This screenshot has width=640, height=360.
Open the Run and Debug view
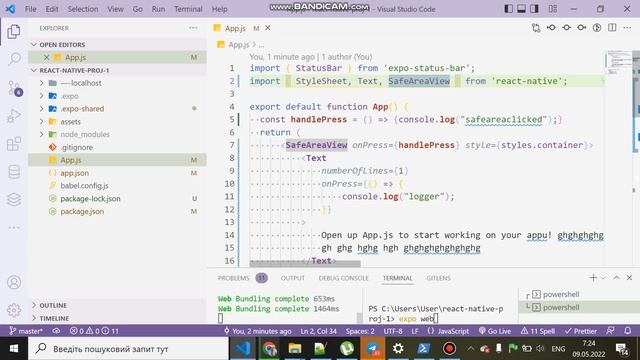[x=14, y=116]
